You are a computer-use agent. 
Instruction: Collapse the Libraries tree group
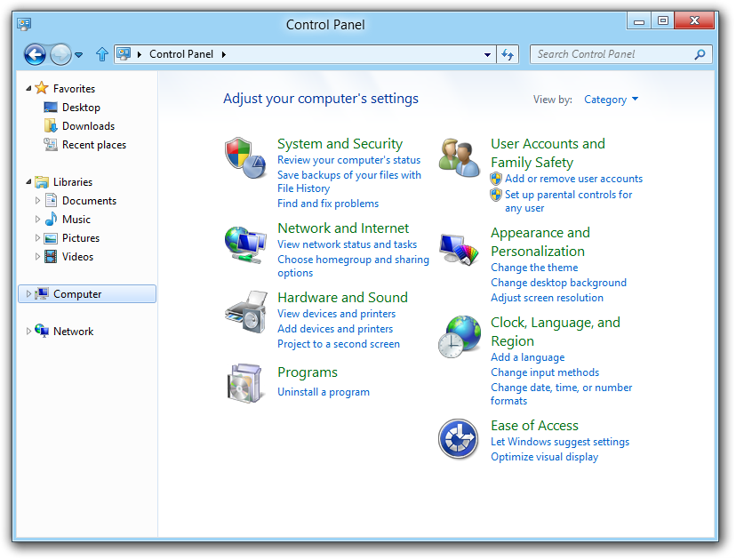28,181
